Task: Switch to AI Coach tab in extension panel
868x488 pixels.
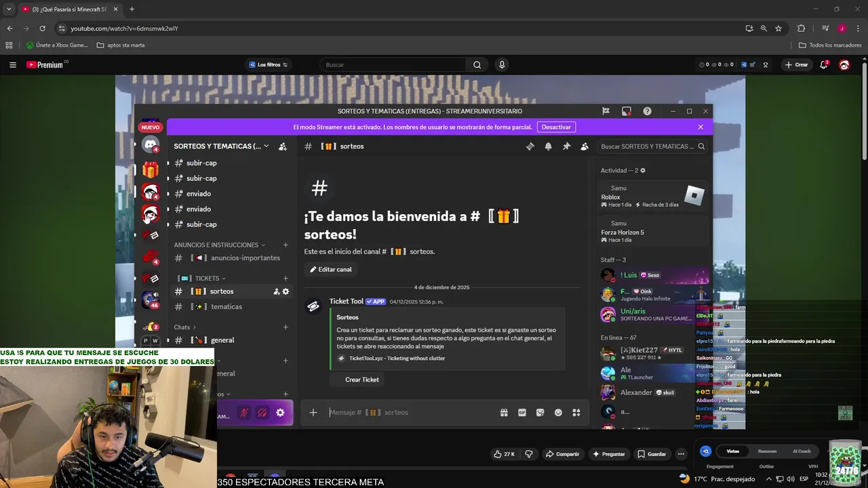Action: pos(802,451)
